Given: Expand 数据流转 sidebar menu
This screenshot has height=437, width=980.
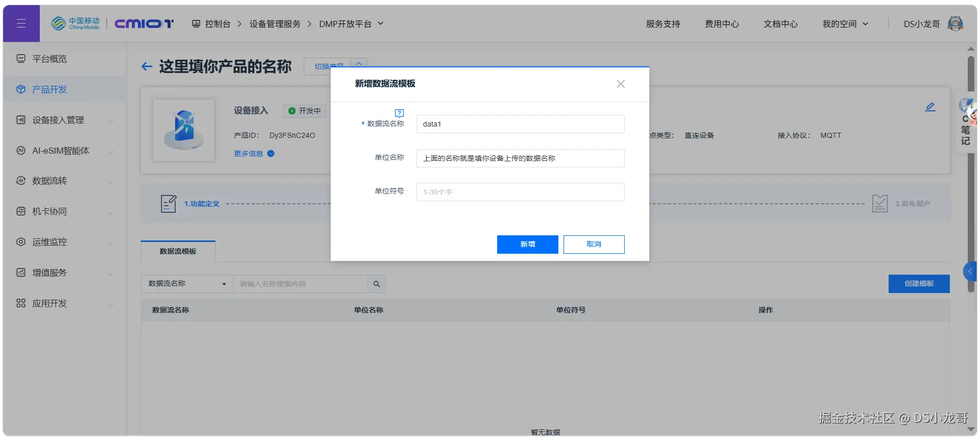Looking at the screenshot, I should (64, 181).
